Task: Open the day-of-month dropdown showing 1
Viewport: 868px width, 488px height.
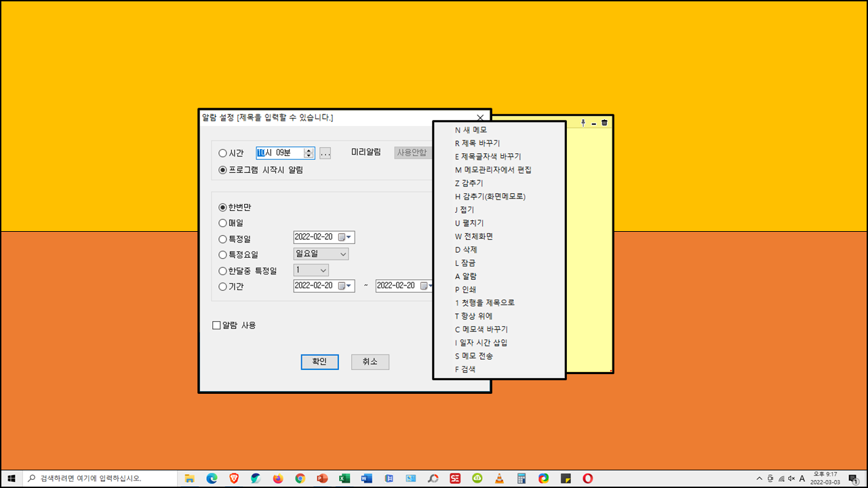Action: (311, 270)
